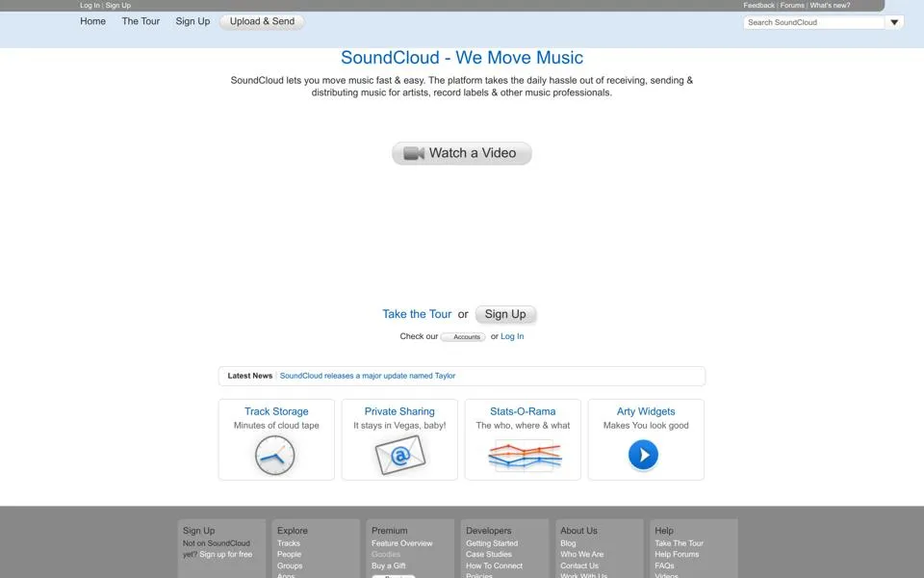The width and height of the screenshot is (924, 578).
Task: Click the 'Makes You look good' text
Action: (x=646, y=425)
